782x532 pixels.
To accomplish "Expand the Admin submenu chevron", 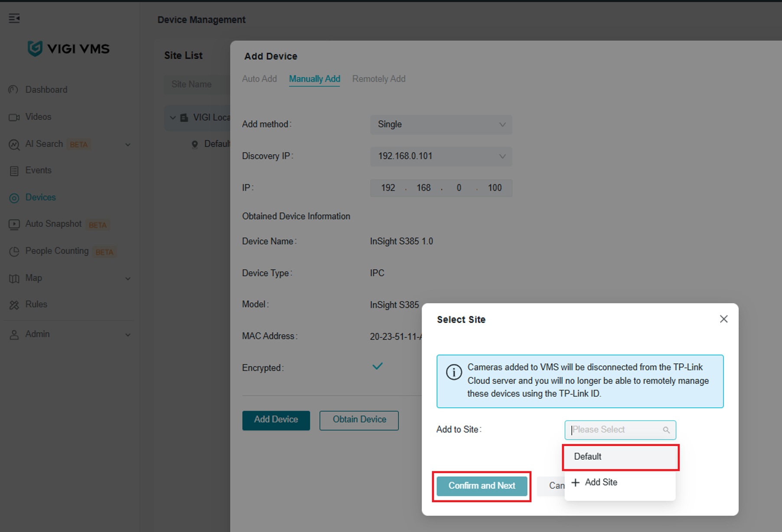I will [128, 335].
